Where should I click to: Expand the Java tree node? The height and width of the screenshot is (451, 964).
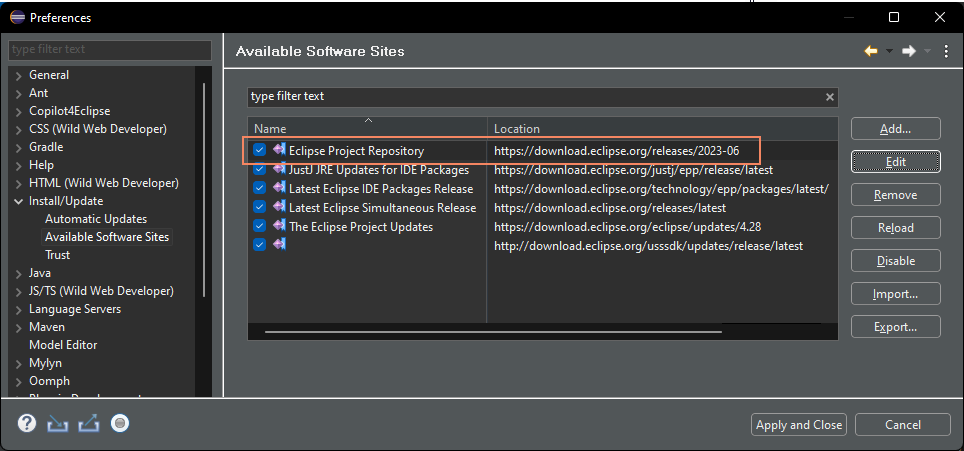tap(18, 273)
